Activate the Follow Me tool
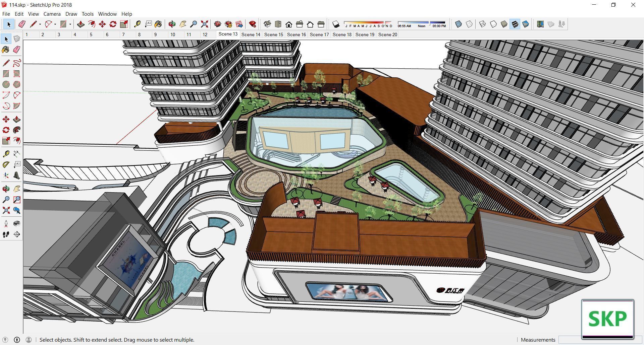Image resolution: width=644 pixels, height=345 pixels. [x=17, y=130]
